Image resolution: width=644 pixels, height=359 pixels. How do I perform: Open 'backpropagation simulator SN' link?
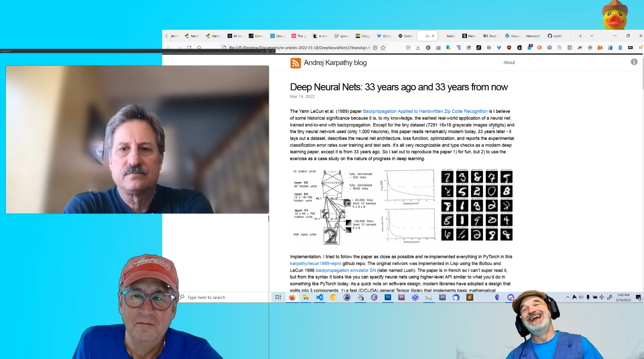click(x=346, y=270)
